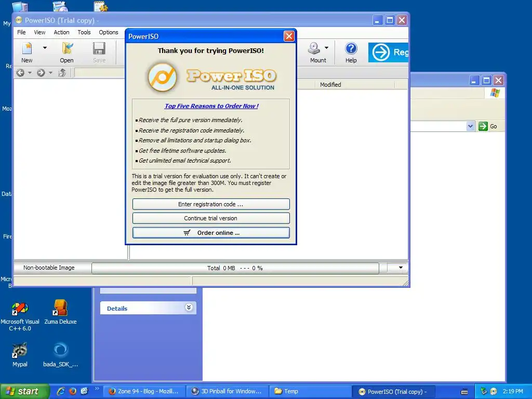
Task: Click the Up one level icon
Action: tap(62, 73)
